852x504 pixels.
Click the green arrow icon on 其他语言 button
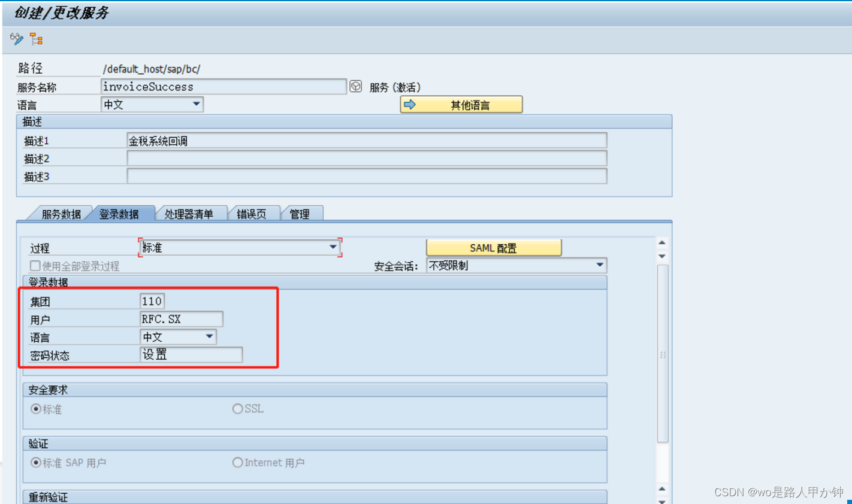[410, 104]
